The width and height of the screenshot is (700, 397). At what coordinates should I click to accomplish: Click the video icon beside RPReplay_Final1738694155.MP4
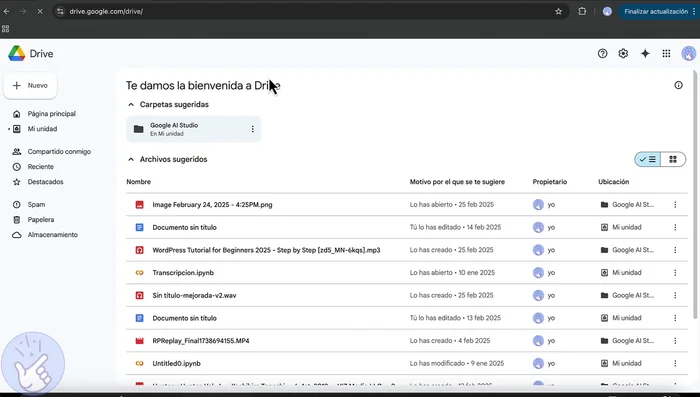pyautogui.click(x=139, y=341)
